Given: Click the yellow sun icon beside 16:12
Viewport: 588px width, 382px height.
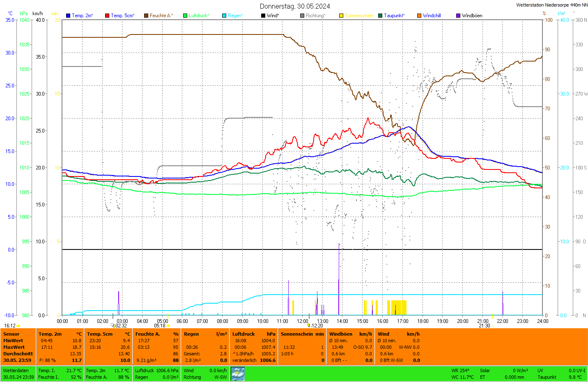Looking at the screenshot, I should [x=18, y=326].
